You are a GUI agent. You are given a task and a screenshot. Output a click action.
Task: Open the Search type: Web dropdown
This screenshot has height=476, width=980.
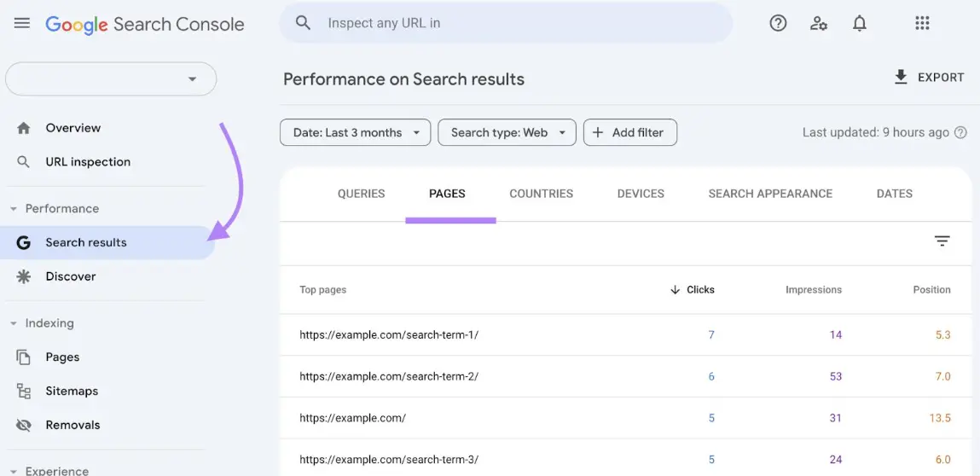pyautogui.click(x=507, y=132)
